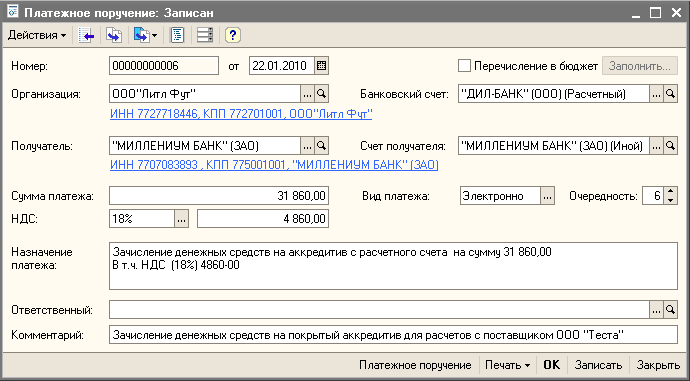Click the Получатель field МИЛЛЕНИУМ БАНК
Viewport: 690px width, 381px height.
coord(205,146)
